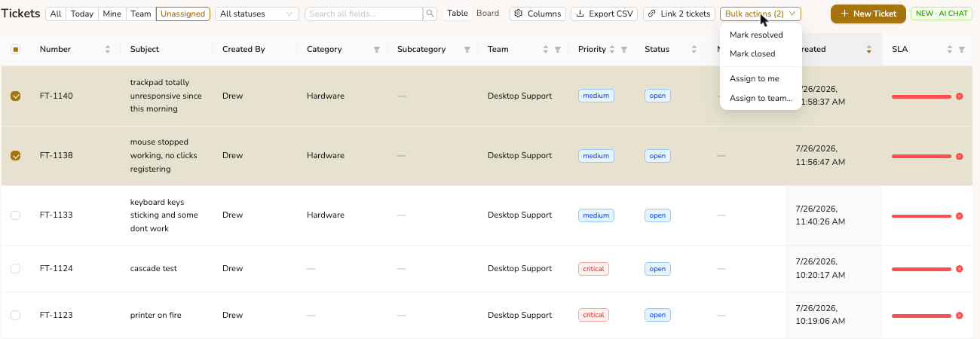The height and width of the screenshot is (339, 980).
Task: Click Created By column header
Action: 243,50
